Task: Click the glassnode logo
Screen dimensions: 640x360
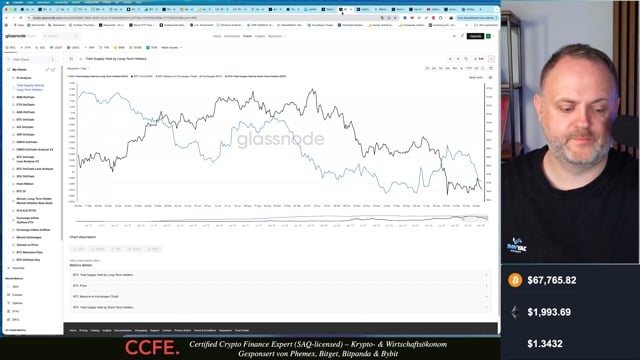Action: pyautogui.click(x=16, y=36)
